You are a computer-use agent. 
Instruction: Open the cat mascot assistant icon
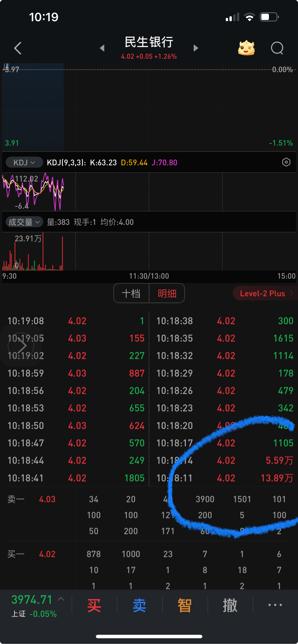[246, 48]
